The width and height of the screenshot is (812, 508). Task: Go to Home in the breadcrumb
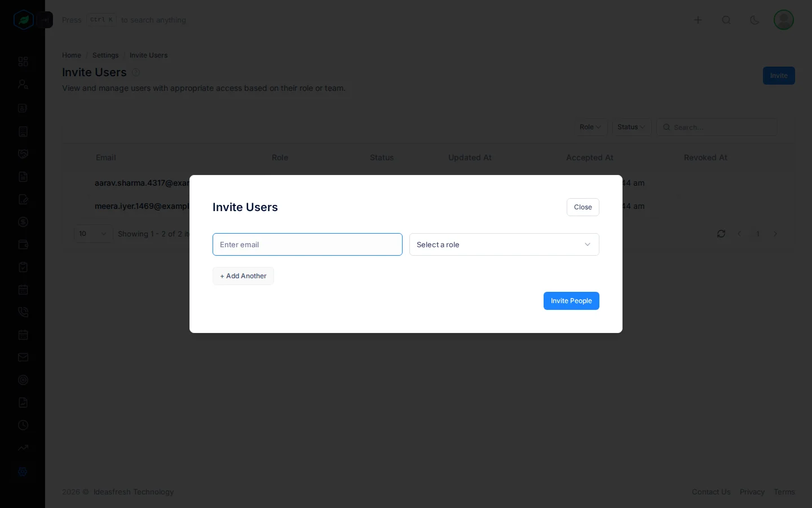coord(72,55)
